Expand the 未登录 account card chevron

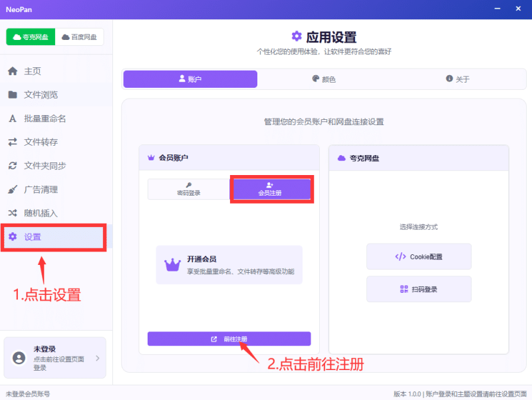click(x=98, y=358)
